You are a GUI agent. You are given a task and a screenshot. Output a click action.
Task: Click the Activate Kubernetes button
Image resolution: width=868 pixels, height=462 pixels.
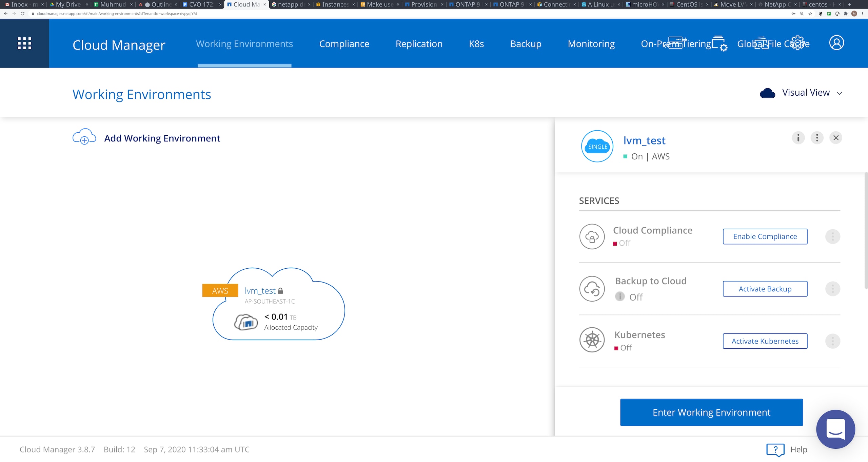tap(765, 341)
